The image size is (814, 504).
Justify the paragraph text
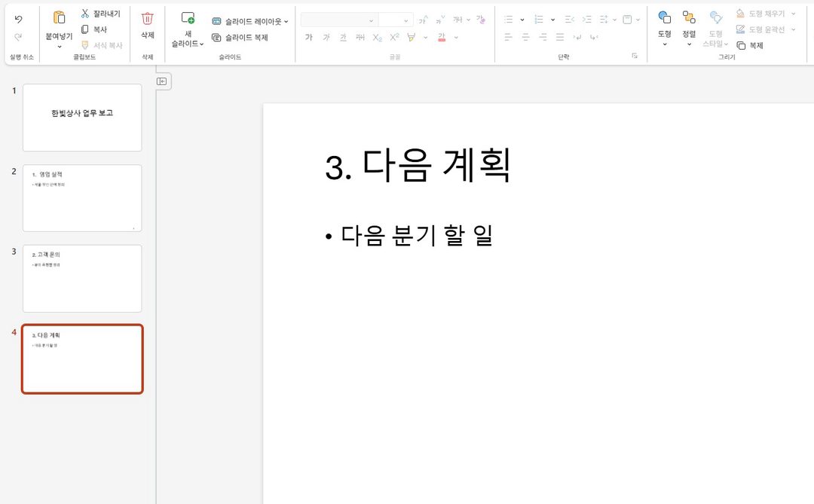[560, 38]
